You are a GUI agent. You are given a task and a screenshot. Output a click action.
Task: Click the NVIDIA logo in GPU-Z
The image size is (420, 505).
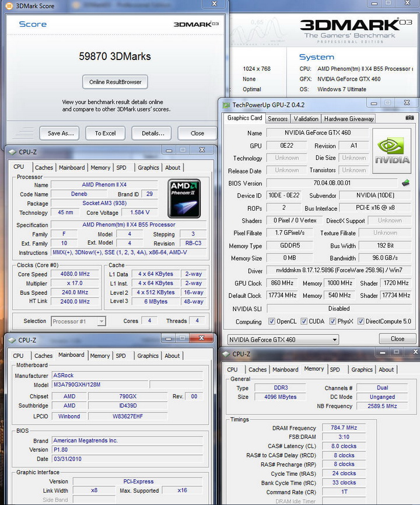[391, 151]
